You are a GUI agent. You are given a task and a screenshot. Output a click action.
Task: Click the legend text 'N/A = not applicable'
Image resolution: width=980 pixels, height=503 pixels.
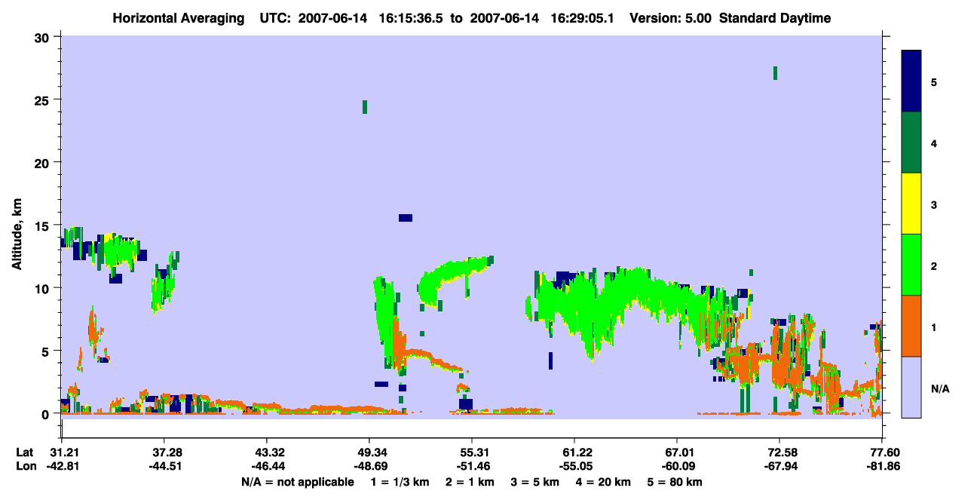(x=298, y=482)
